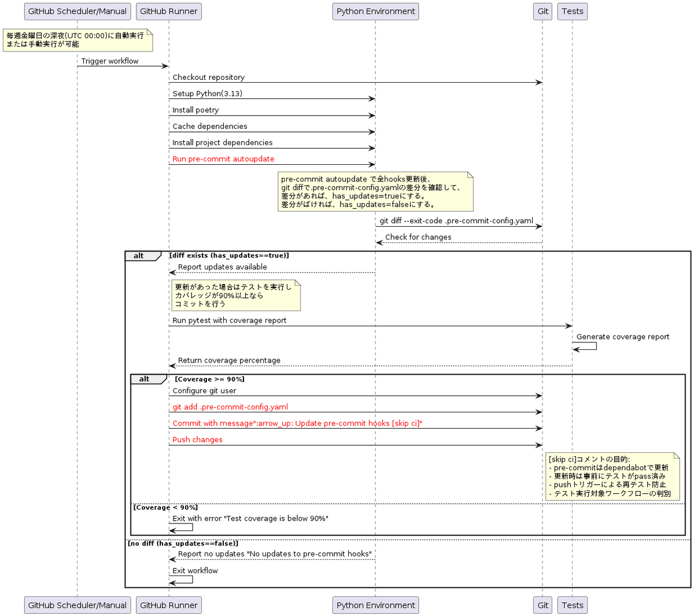Select the GitHub Runner participant box
Screen dimensions: 694x616
tap(168, 11)
